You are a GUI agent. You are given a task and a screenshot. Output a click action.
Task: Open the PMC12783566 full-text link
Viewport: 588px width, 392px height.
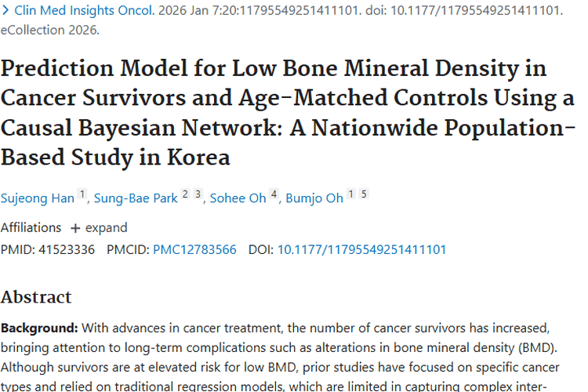tap(194, 250)
